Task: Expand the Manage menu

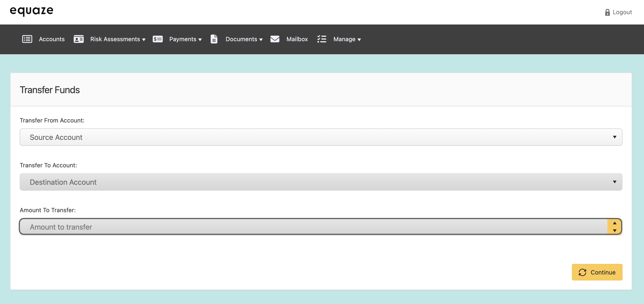Action: tap(347, 39)
